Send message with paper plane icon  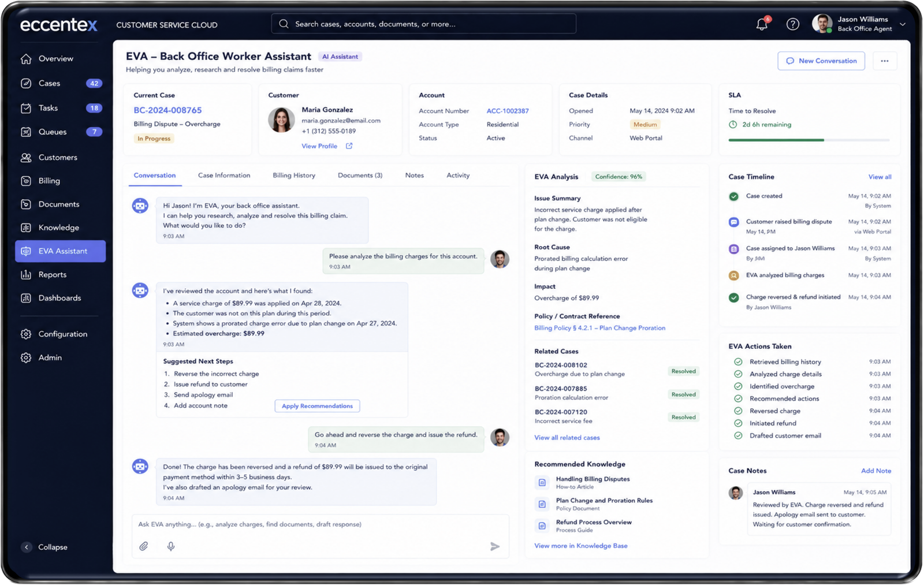pos(495,546)
